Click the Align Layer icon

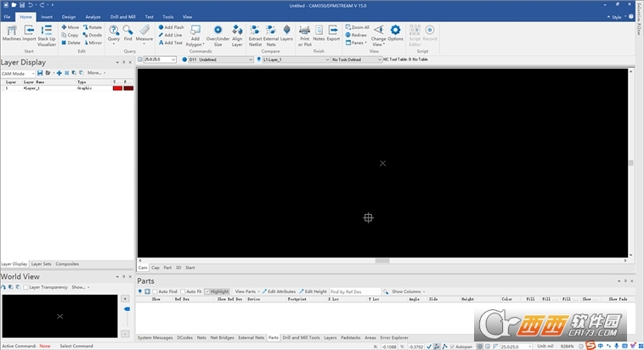[x=237, y=36]
